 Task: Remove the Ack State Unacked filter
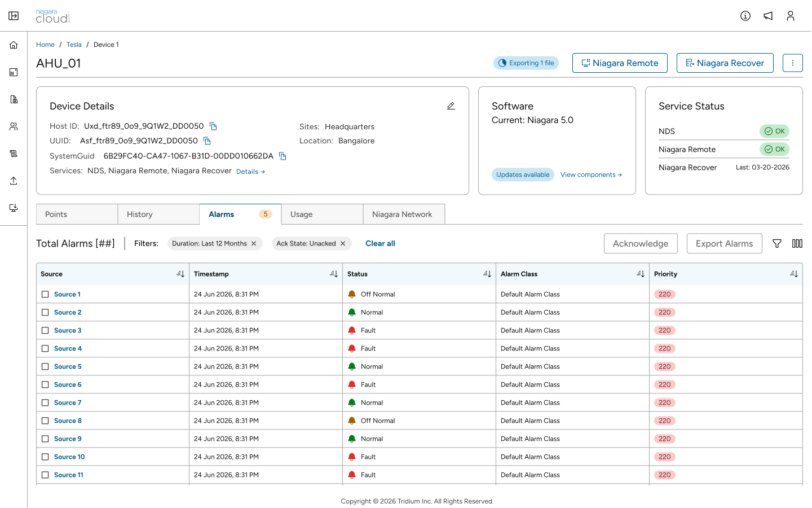pos(343,244)
